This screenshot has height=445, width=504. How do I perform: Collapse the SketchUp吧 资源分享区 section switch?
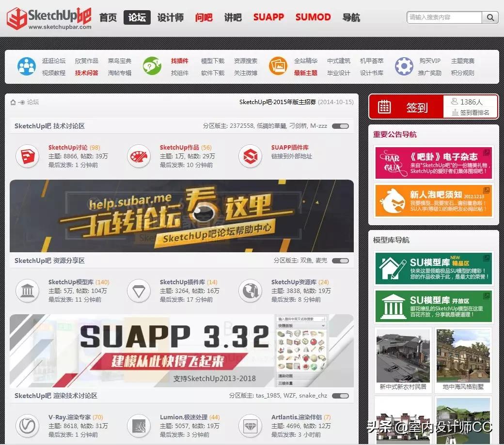pyautogui.click(x=341, y=260)
